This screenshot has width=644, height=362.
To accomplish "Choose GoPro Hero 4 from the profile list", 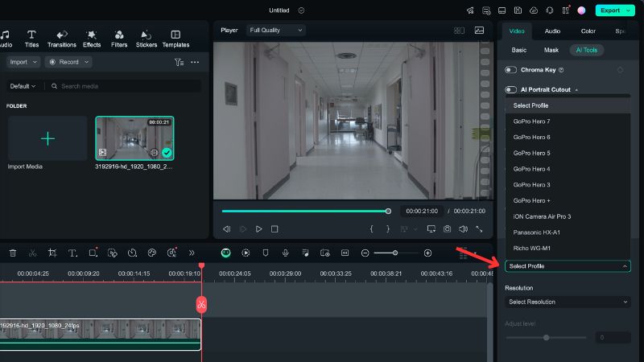I will [x=568, y=169].
